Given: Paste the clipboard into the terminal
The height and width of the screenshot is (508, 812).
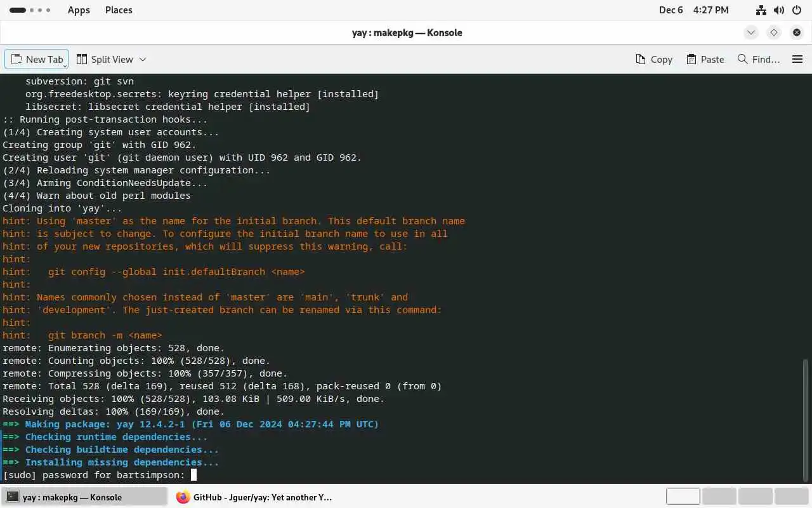Looking at the screenshot, I should [705, 59].
